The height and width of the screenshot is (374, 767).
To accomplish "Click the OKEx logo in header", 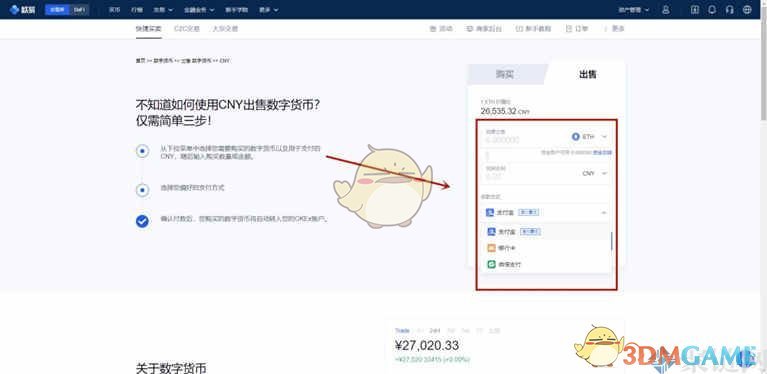I will (22, 9).
